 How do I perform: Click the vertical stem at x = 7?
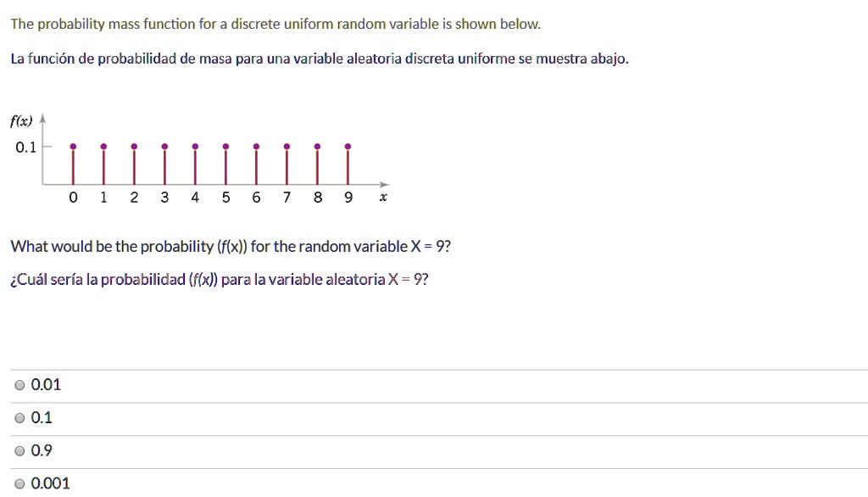(287, 166)
